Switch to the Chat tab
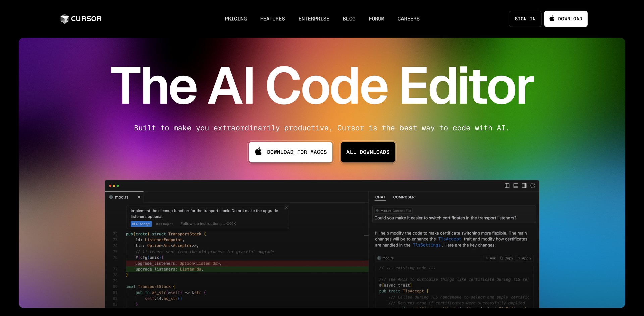644x316 pixels. tap(380, 197)
